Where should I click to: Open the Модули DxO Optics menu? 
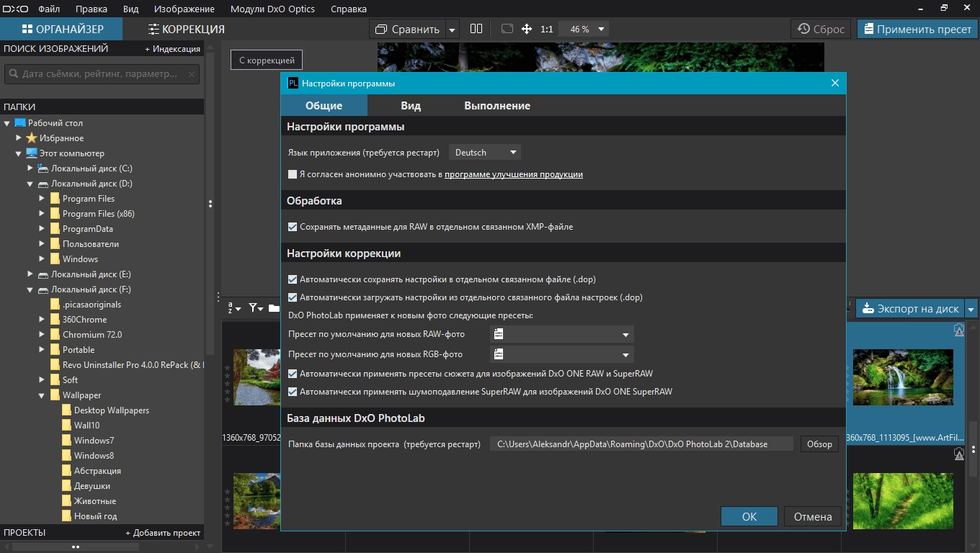coord(273,9)
